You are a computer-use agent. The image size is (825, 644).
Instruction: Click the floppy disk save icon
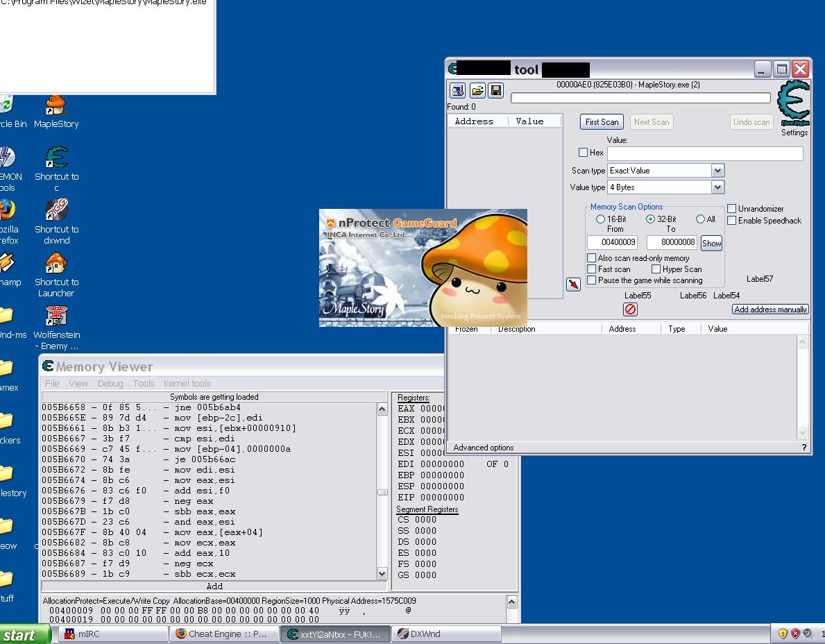tap(496, 90)
